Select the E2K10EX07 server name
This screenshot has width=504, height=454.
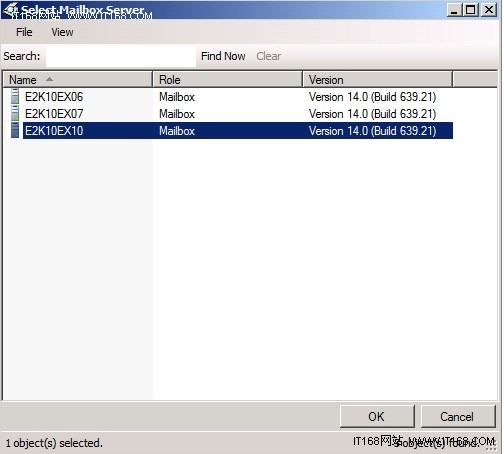point(54,114)
